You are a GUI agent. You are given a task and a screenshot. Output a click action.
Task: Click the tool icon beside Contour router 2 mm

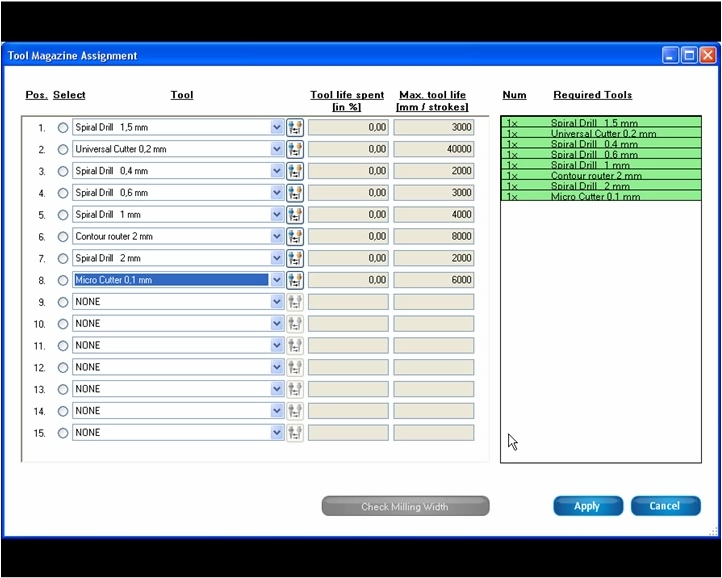coord(295,237)
